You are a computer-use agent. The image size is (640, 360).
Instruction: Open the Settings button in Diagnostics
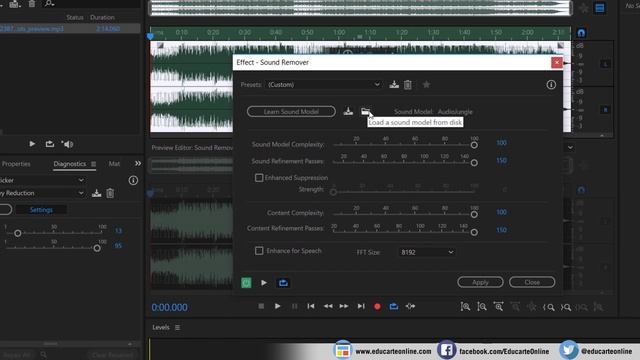(41, 210)
